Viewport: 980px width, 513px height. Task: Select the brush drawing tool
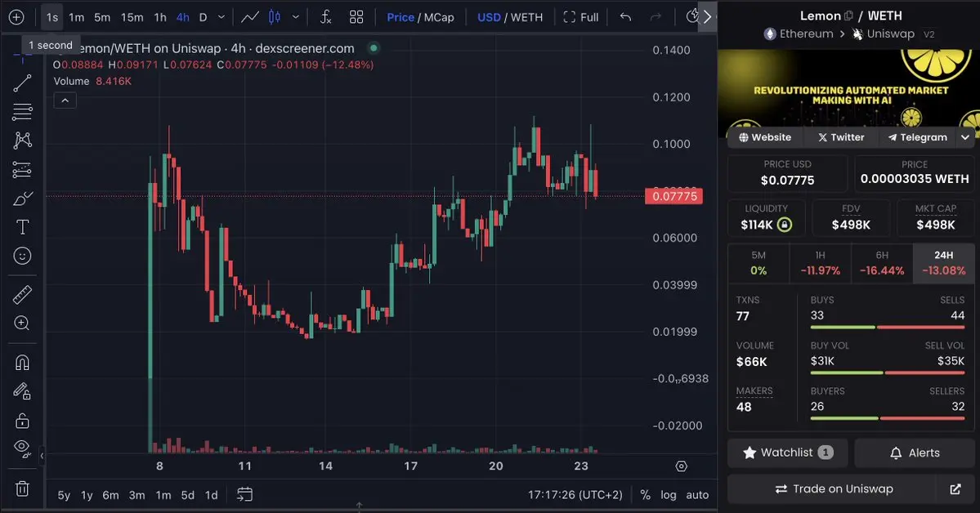click(x=22, y=199)
